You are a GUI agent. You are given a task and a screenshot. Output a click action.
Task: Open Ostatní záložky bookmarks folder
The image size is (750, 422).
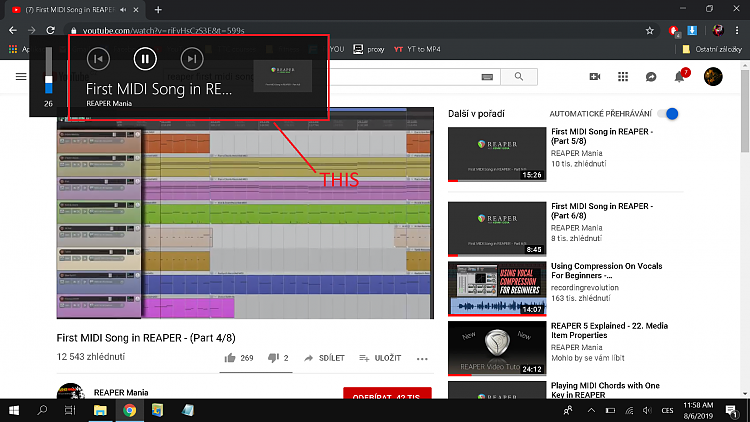point(712,49)
